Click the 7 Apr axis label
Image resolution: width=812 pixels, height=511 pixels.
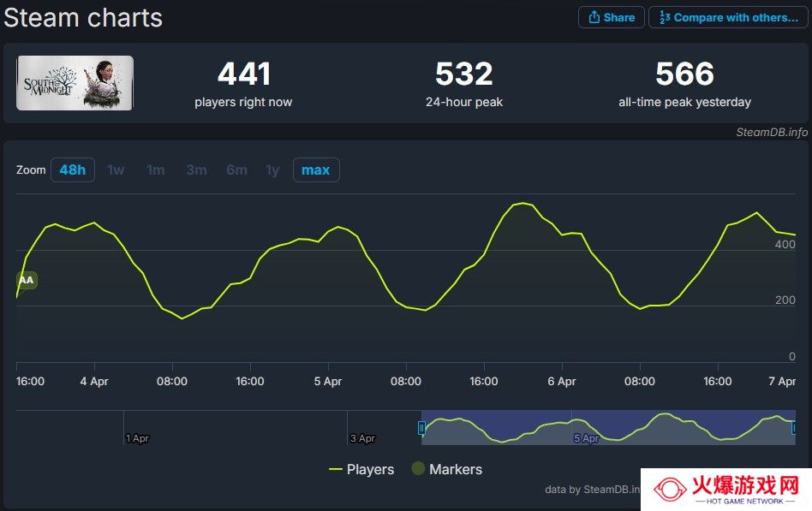(x=782, y=382)
